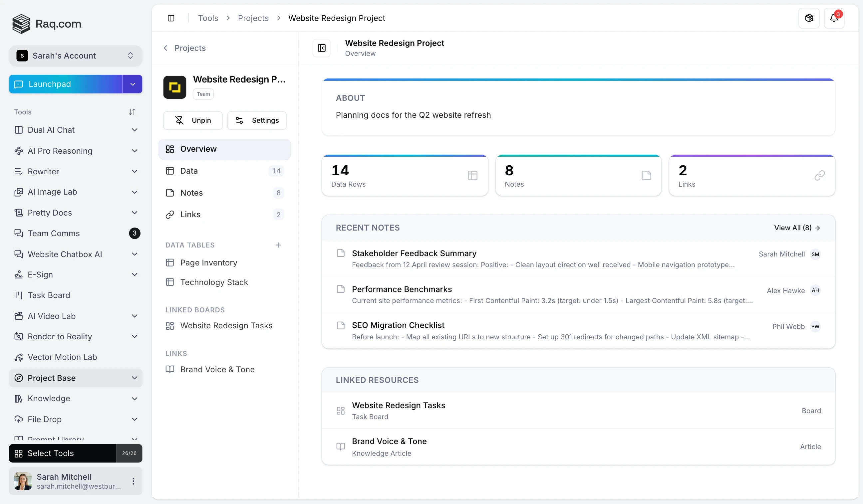Add a new data table
This screenshot has width=863, height=504.
click(x=278, y=245)
